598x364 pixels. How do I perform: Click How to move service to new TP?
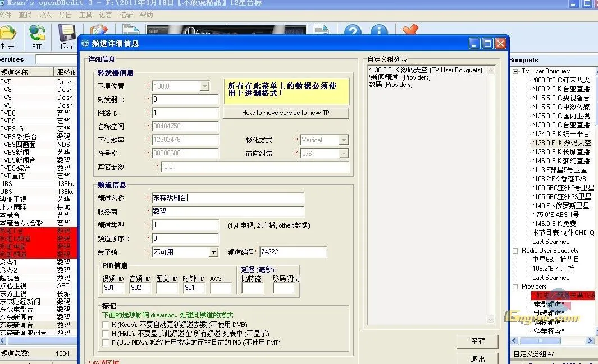tap(286, 112)
